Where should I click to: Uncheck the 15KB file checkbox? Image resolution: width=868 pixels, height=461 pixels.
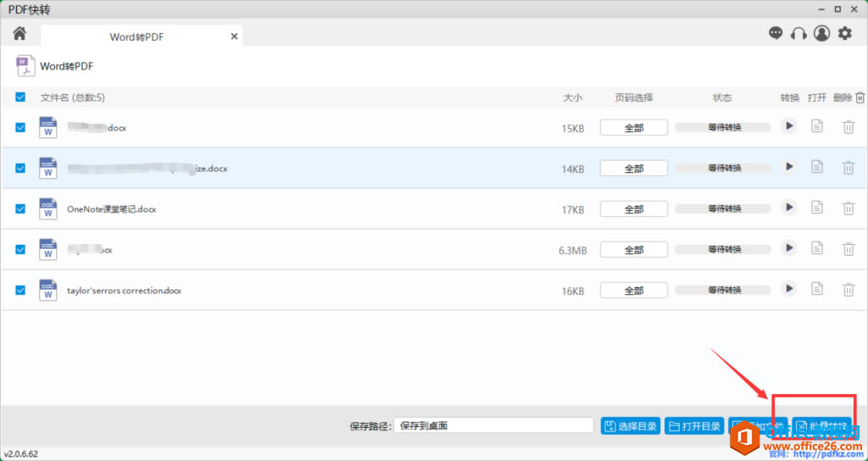pos(20,127)
